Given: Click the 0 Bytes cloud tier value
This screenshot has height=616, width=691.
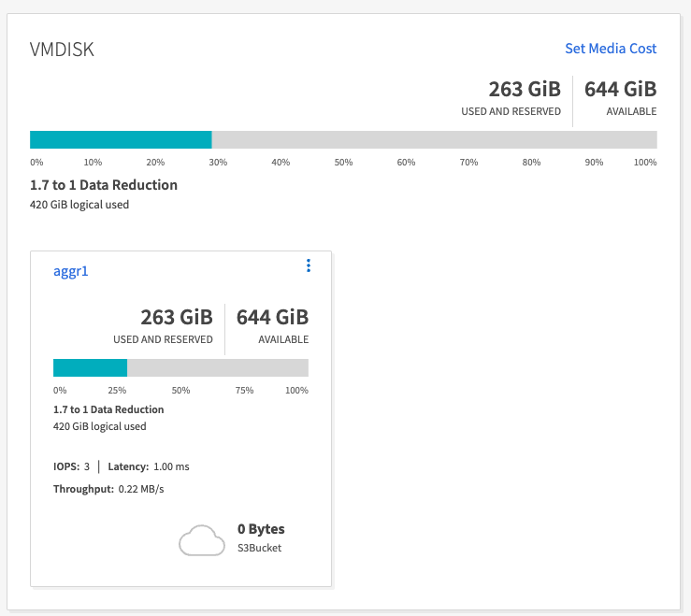Looking at the screenshot, I should 261,529.
